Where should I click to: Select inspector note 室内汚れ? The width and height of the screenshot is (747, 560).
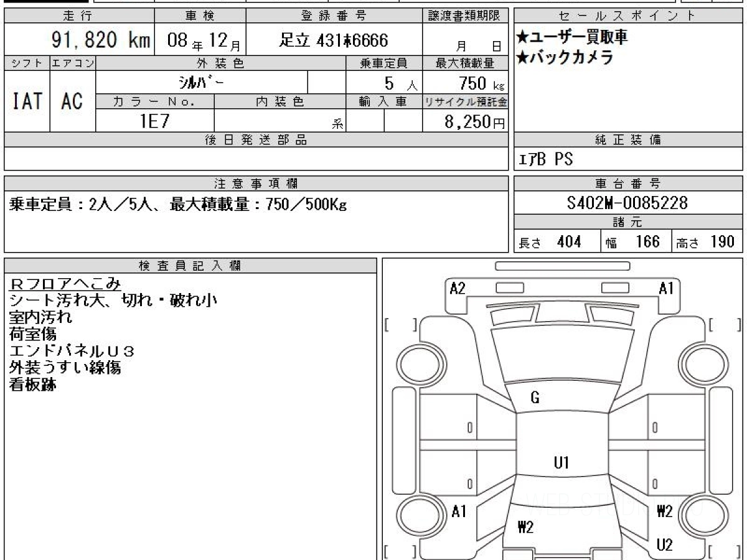click(x=41, y=317)
